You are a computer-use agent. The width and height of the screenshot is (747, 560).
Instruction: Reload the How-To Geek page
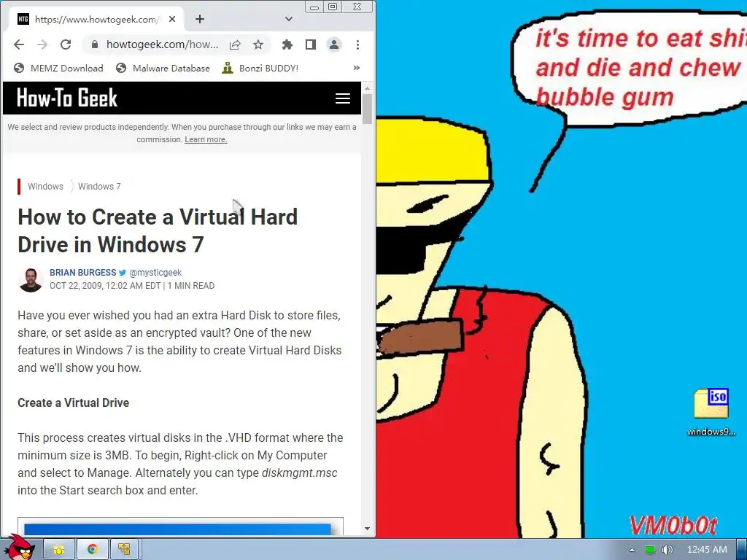66,44
